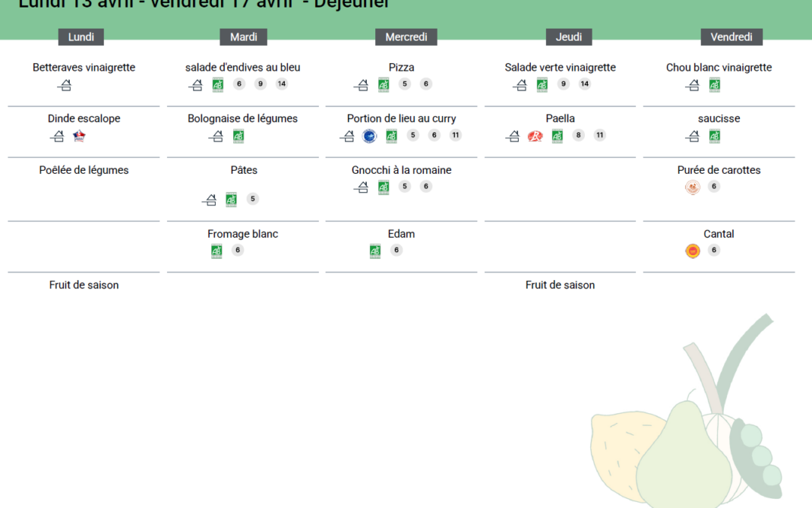
Task: Click the Gnocchi à la romaine dish name
Action: click(401, 170)
